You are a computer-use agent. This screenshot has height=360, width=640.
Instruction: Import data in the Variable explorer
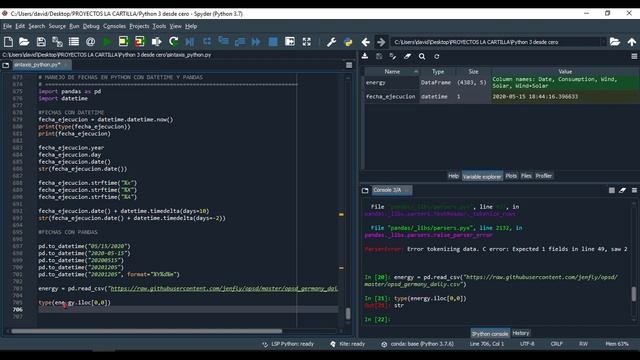pos(365,56)
